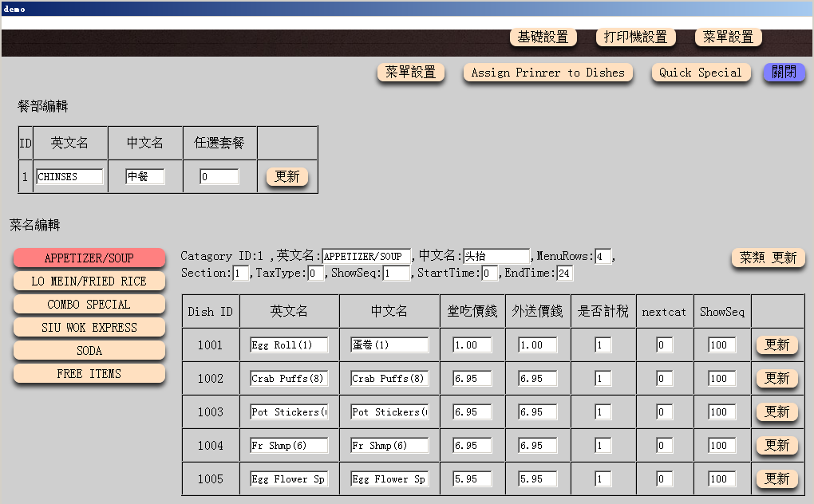Click 更新 for dish 1005
This screenshot has width=814, height=504.
tap(776, 479)
